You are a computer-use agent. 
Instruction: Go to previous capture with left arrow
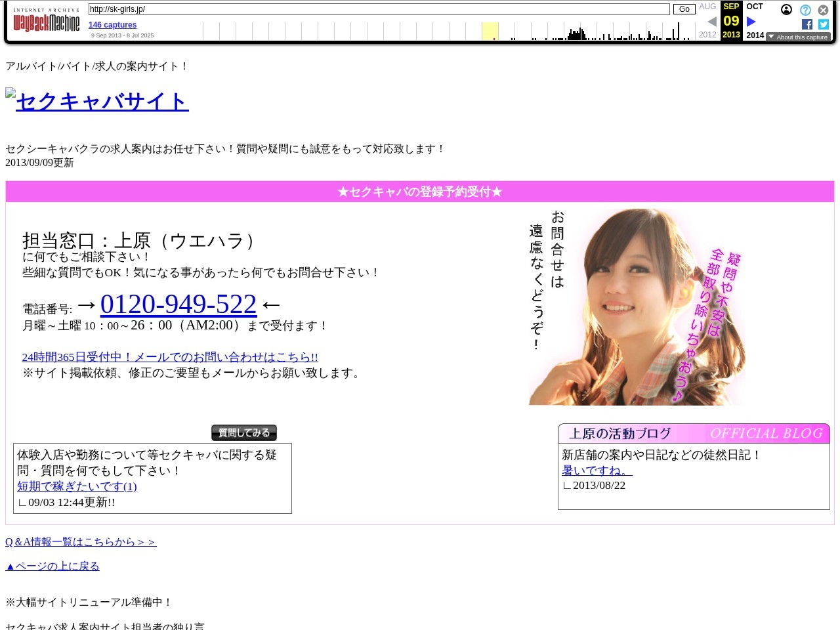[x=712, y=21]
